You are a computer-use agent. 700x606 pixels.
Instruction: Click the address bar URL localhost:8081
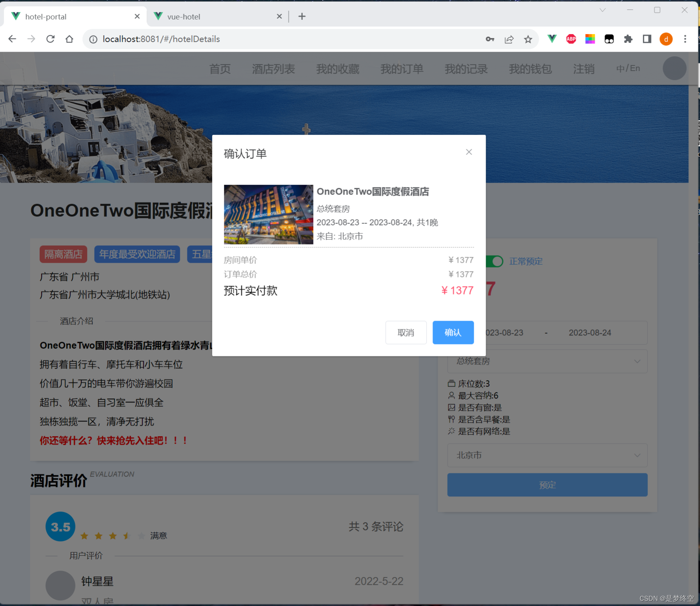(x=161, y=39)
